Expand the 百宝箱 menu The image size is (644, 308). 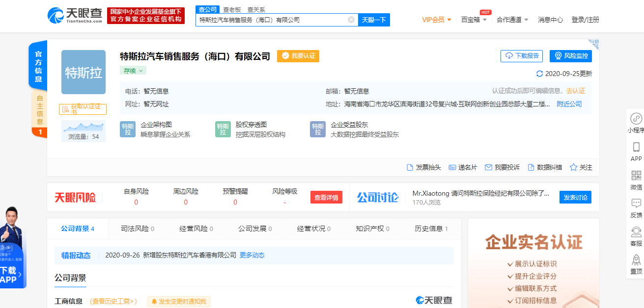[474, 20]
